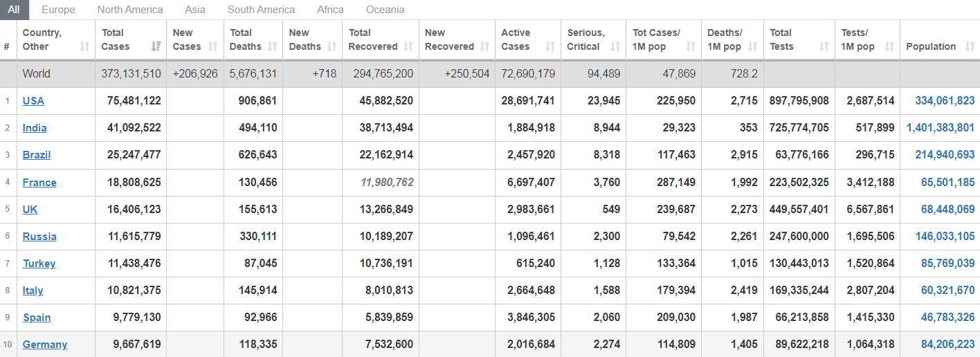Open the Brazil country link
This screenshot has width=980, height=357.
click(37, 155)
